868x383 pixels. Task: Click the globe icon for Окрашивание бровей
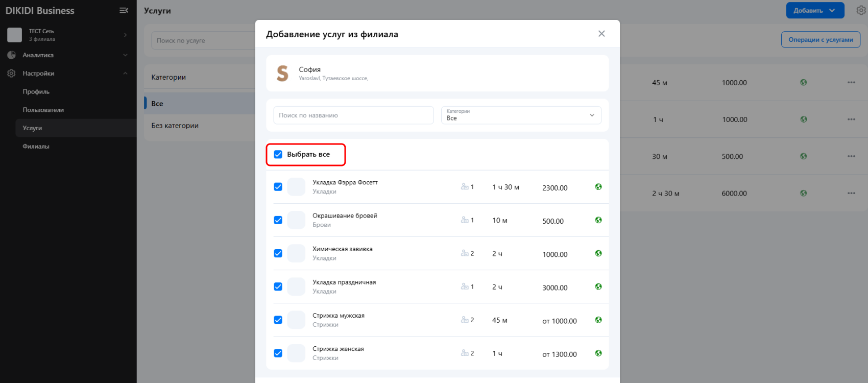tap(598, 220)
